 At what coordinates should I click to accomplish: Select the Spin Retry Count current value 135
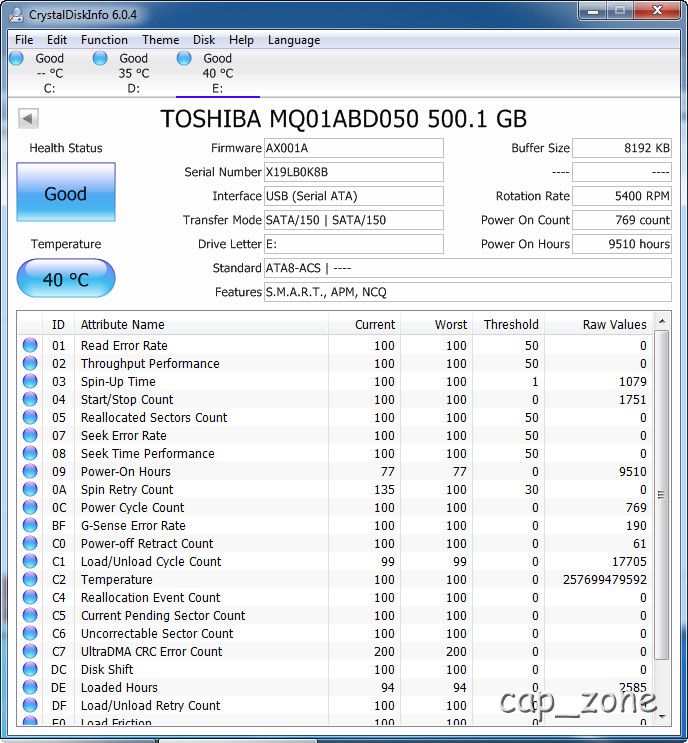click(384, 489)
